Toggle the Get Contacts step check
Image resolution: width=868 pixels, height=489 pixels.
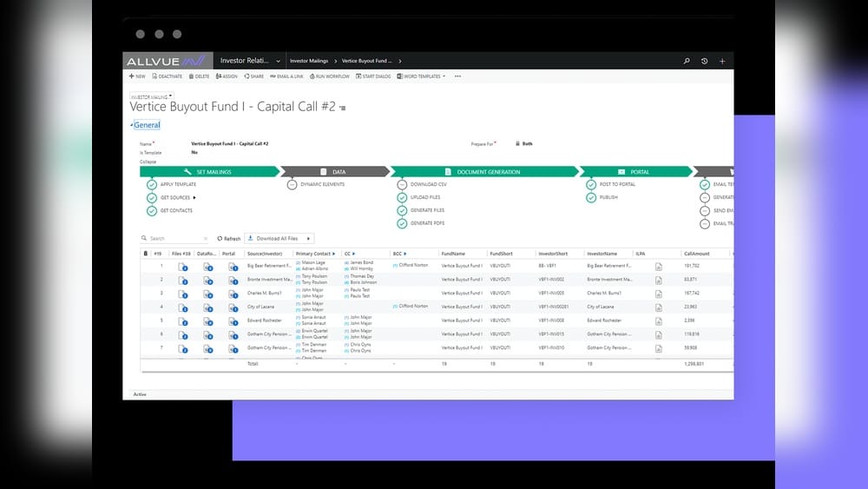tap(152, 211)
